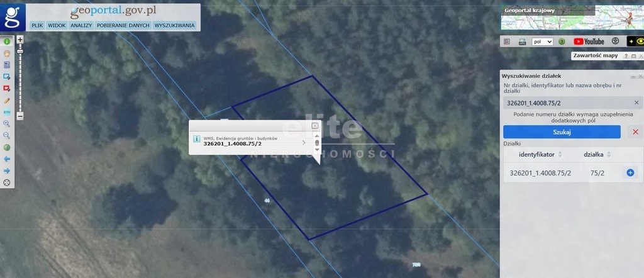
Task: Click the WMS printer icon
Action: coord(523,42)
